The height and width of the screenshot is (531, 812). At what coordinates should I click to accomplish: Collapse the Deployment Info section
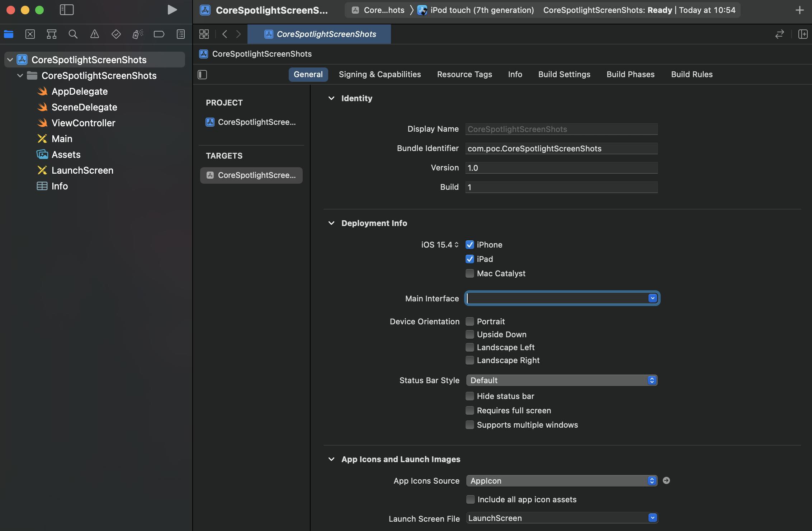coord(331,223)
